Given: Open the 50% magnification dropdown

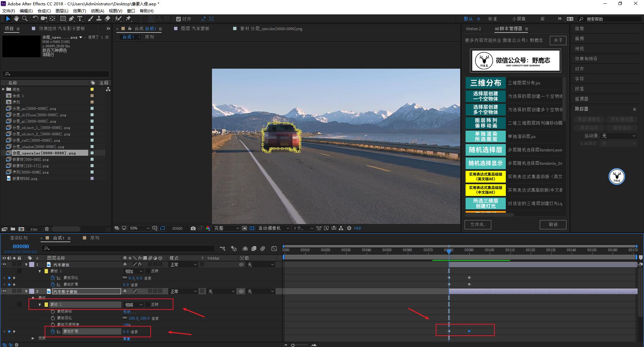Looking at the screenshot, I should coord(140,228).
